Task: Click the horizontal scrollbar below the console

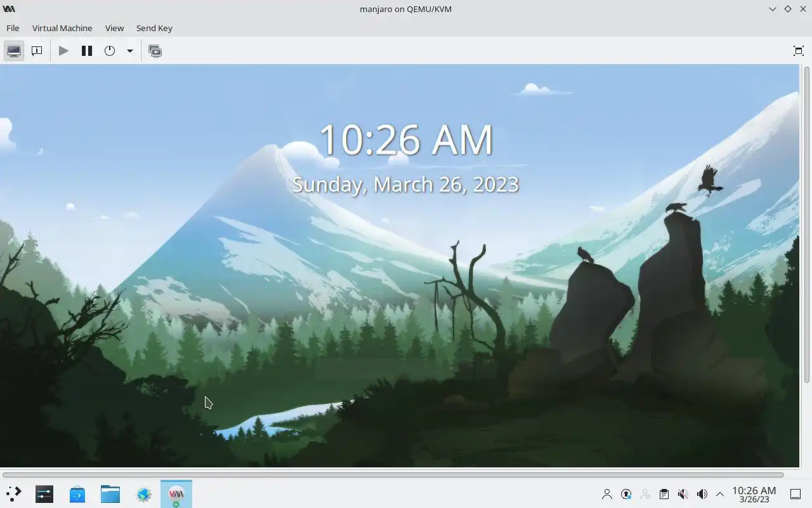Action: [393, 475]
